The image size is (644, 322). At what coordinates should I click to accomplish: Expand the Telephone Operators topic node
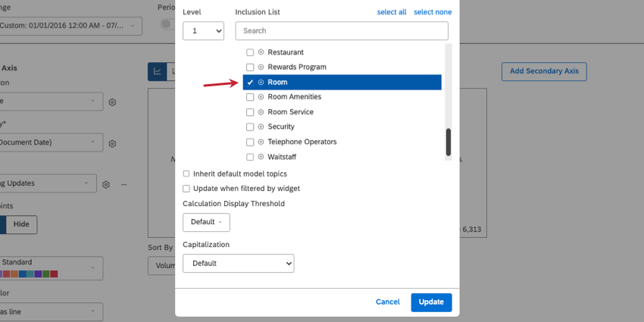pos(261,142)
